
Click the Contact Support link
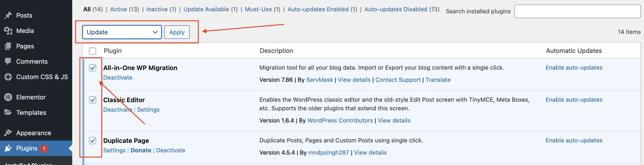(x=398, y=80)
